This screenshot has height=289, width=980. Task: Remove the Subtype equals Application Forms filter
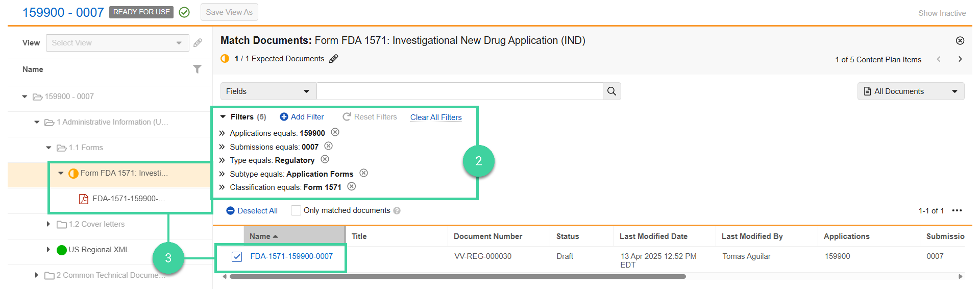coord(363,173)
